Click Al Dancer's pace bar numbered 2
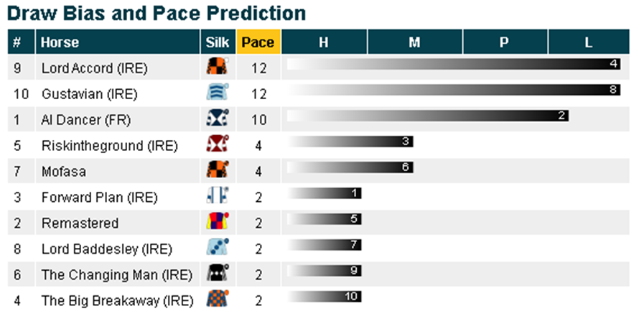Image resolution: width=644 pixels, height=319 pixels. 428,116
